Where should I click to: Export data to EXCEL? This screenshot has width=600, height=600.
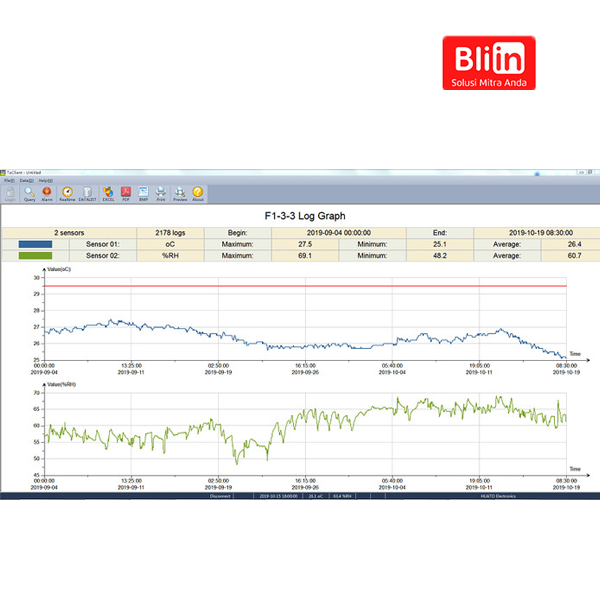108,192
